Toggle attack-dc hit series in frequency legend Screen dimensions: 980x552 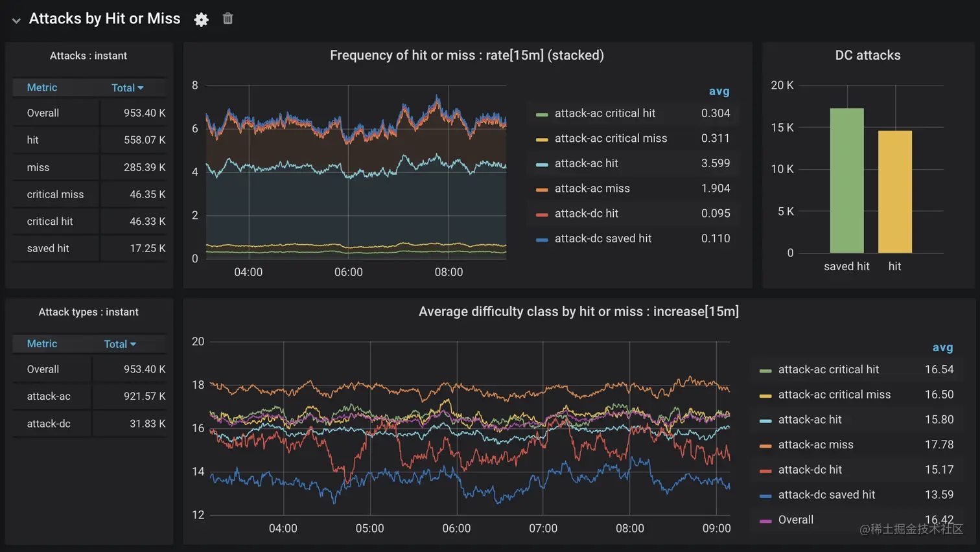pos(586,214)
